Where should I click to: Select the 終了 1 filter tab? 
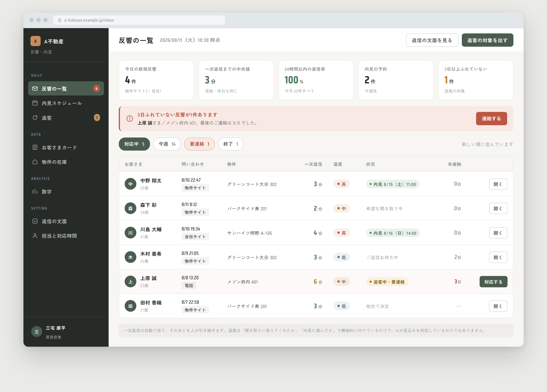[231, 144]
